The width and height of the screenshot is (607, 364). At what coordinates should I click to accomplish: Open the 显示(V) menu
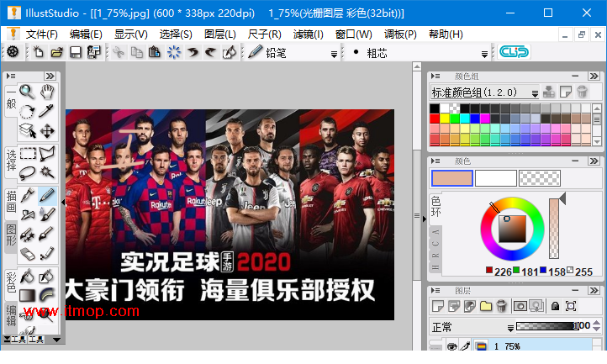click(x=131, y=34)
